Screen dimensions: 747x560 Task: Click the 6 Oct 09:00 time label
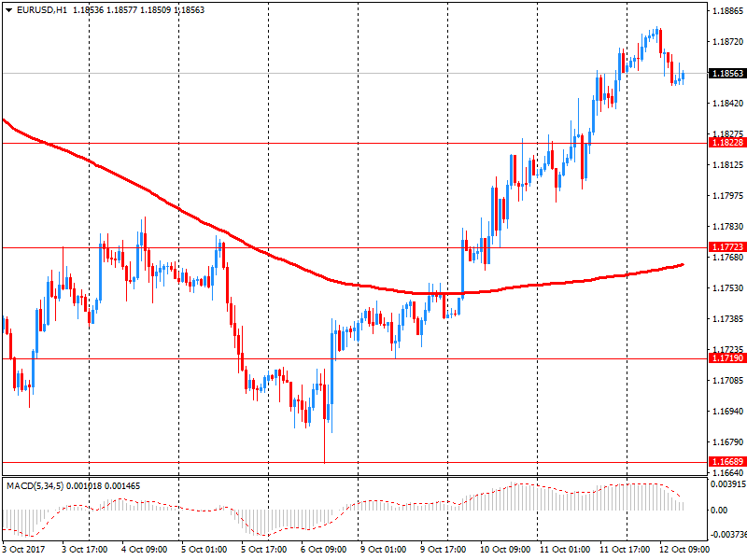(323, 549)
